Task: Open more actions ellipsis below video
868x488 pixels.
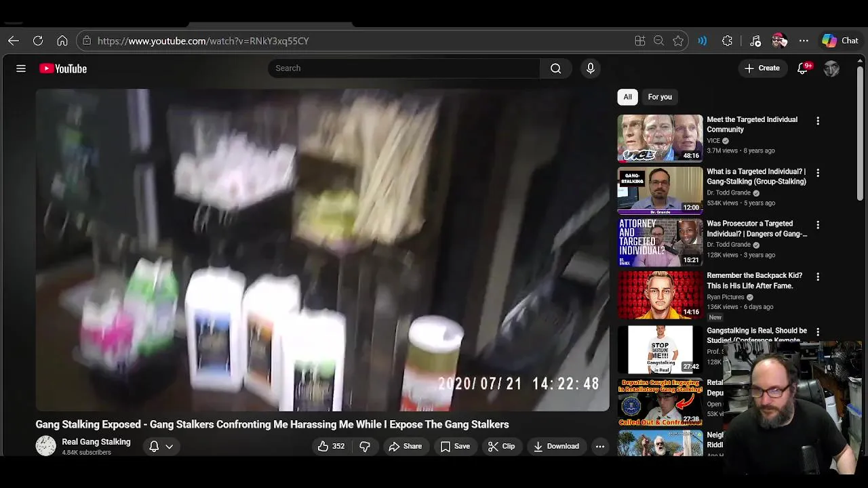Action: 599,446
